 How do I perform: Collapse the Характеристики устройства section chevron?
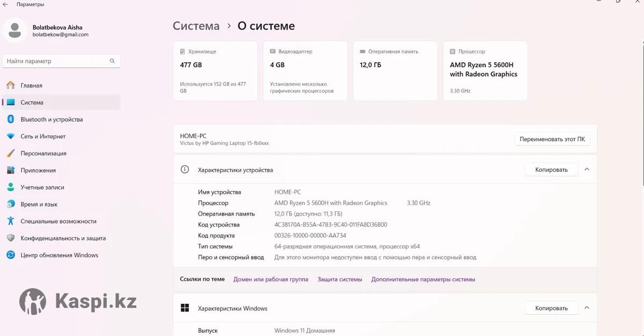pyautogui.click(x=587, y=170)
